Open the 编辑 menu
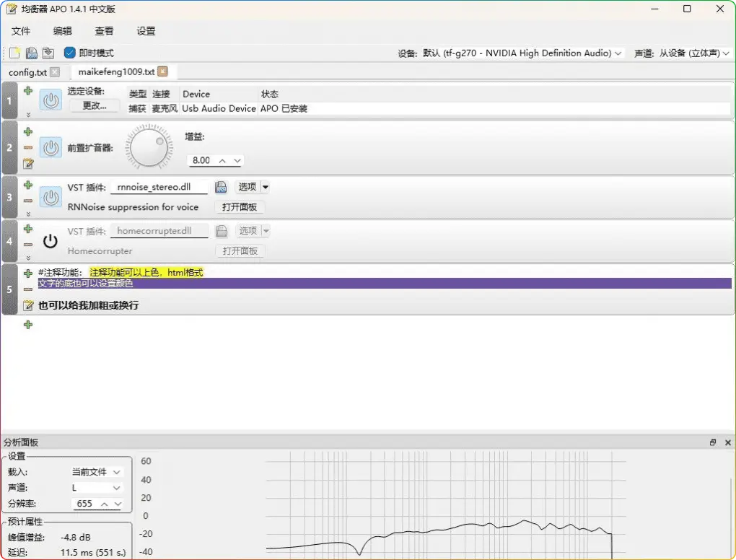Screen dimensions: 736x560 [x=63, y=31]
